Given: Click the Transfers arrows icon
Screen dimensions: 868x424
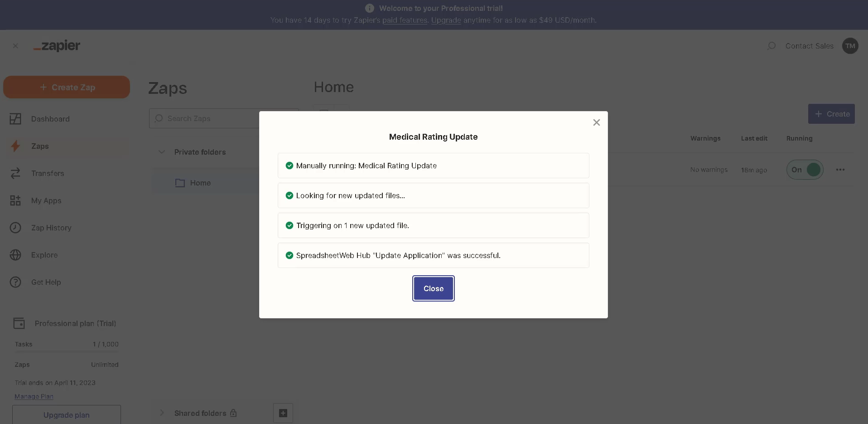Looking at the screenshot, I should (x=15, y=173).
